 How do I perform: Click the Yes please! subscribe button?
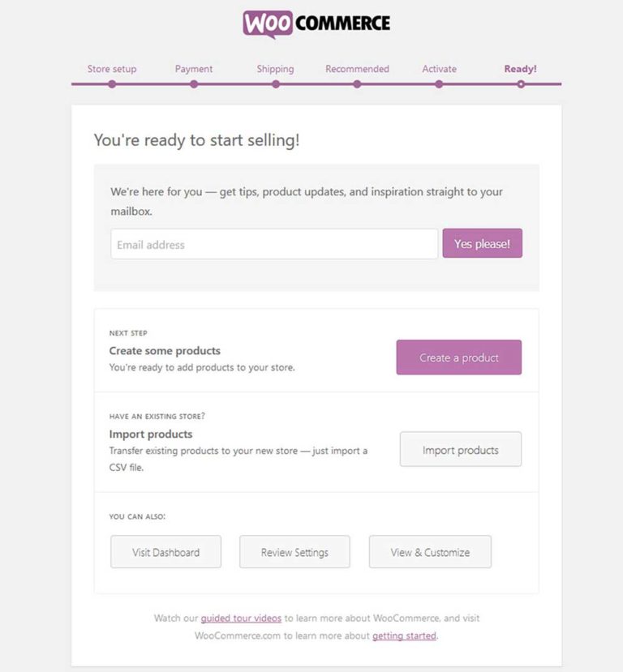(x=483, y=243)
